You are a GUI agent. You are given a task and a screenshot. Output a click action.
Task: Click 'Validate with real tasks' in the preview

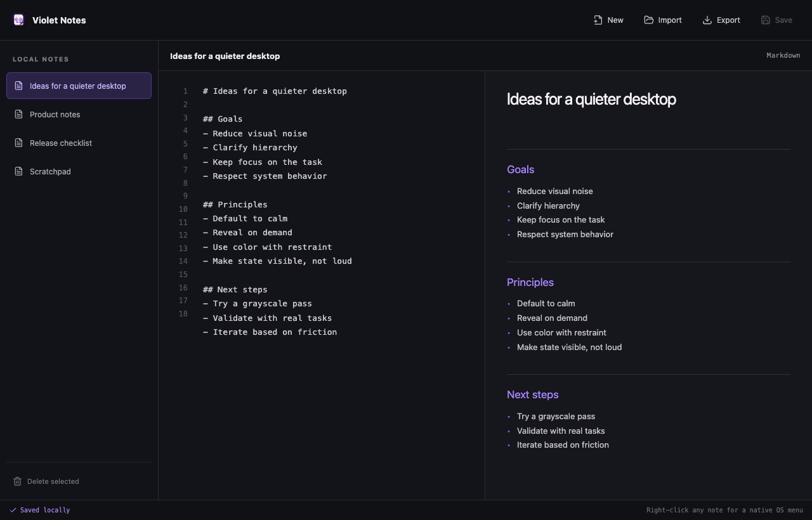tap(561, 431)
